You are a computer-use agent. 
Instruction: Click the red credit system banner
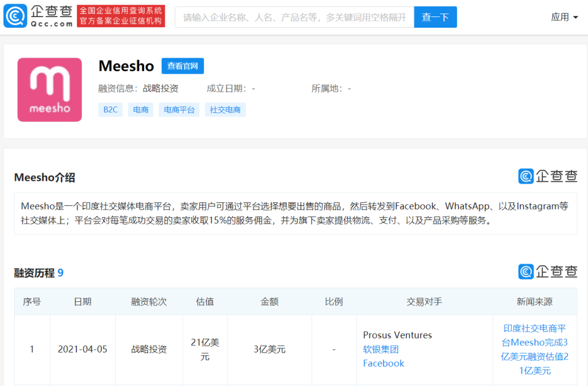click(x=121, y=16)
